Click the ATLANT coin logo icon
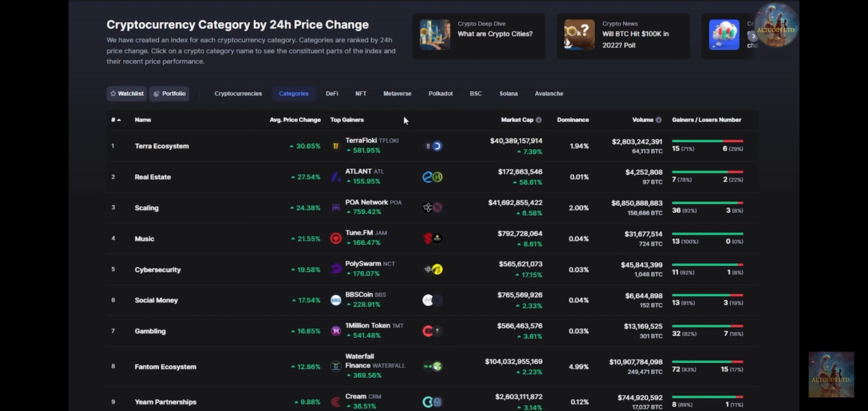This screenshot has height=411, width=868. pos(336,177)
